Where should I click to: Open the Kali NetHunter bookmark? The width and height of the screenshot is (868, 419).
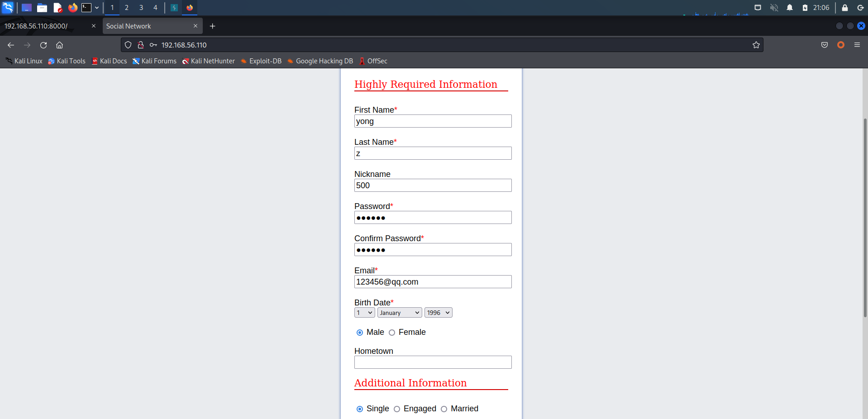pyautogui.click(x=208, y=61)
